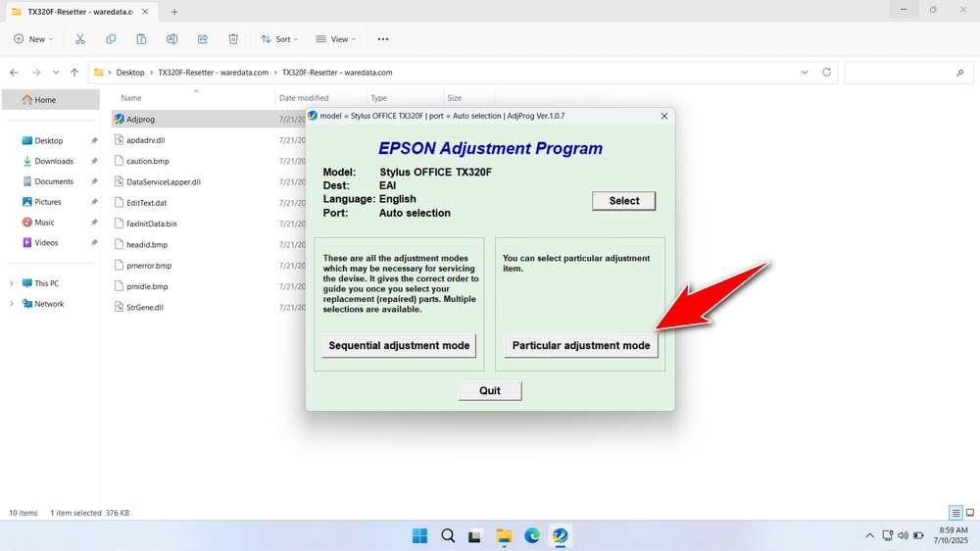The height and width of the screenshot is (551, 980).
Task: Click the Desktop breadcrumb in address bar
Action: [130, 73]
